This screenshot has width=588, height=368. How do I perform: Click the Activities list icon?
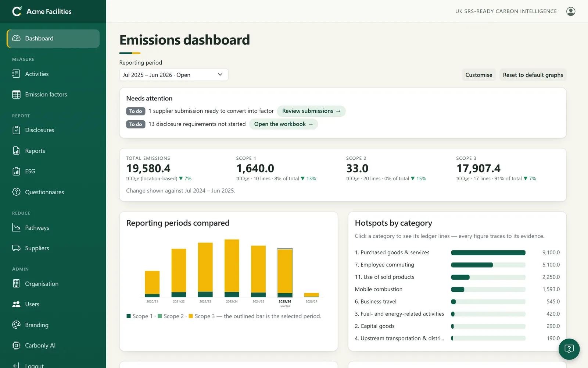[16, 74]
